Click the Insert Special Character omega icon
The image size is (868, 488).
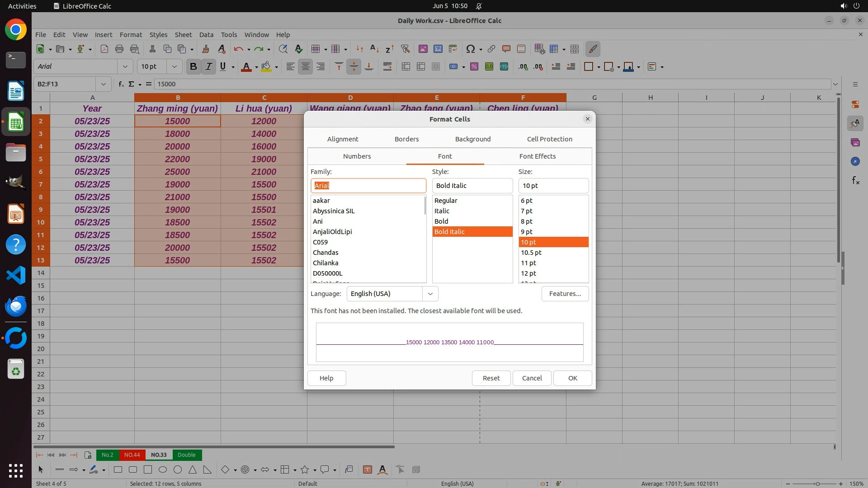coord(470,49)
